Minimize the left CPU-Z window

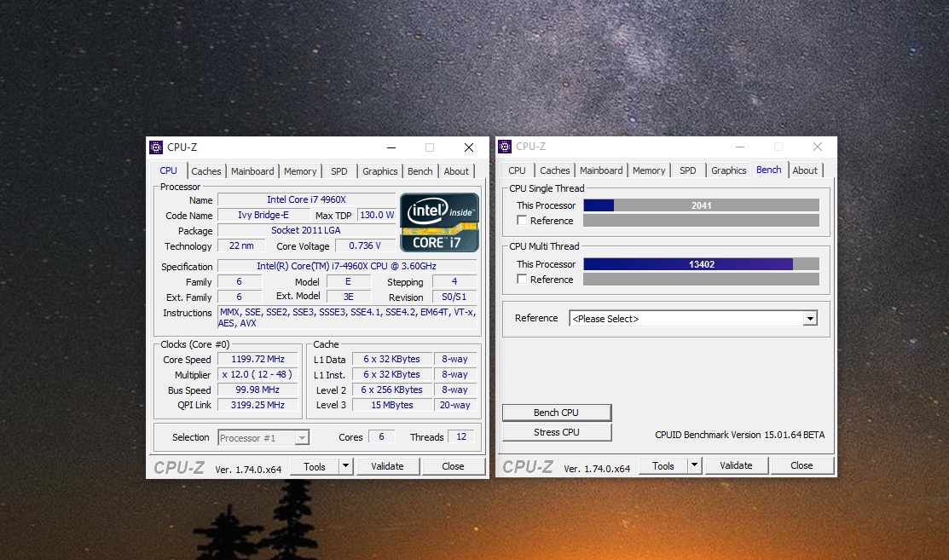click(x=391, y=147)
